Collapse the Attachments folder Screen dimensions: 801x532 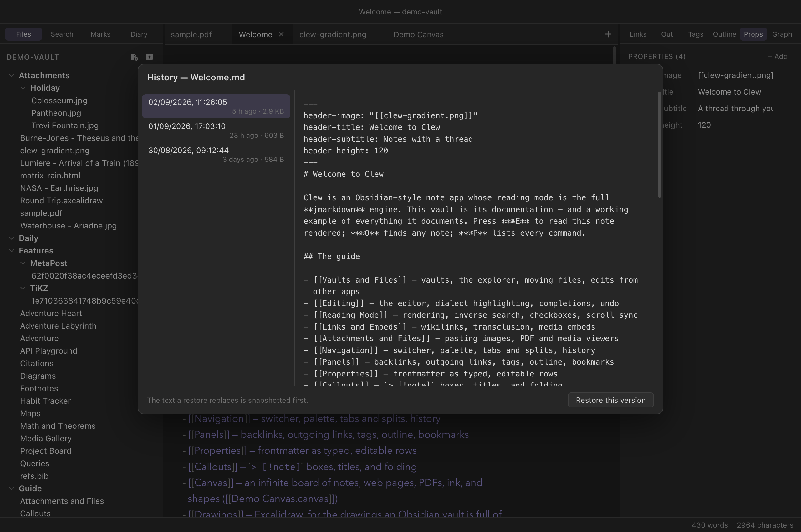pyautogui.click(x=12, y=75)
